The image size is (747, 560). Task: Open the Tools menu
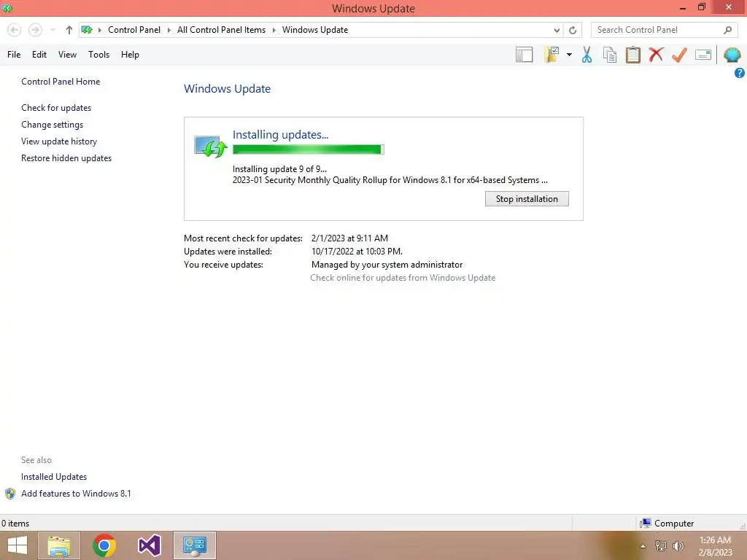click(98, 55)
